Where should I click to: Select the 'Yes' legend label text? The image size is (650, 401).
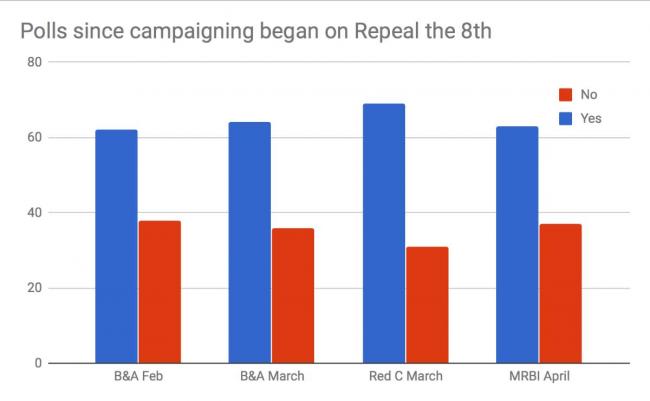click(x=590, y=118)
